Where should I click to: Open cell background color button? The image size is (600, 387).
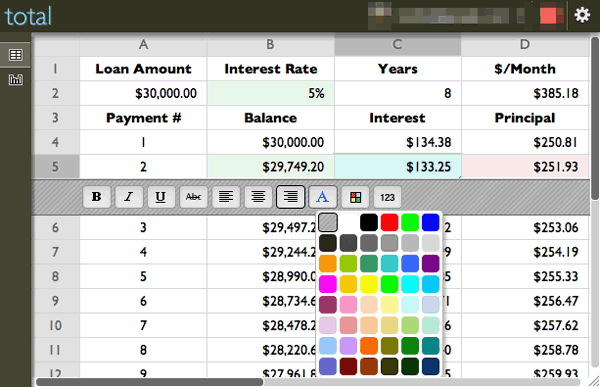355,197
